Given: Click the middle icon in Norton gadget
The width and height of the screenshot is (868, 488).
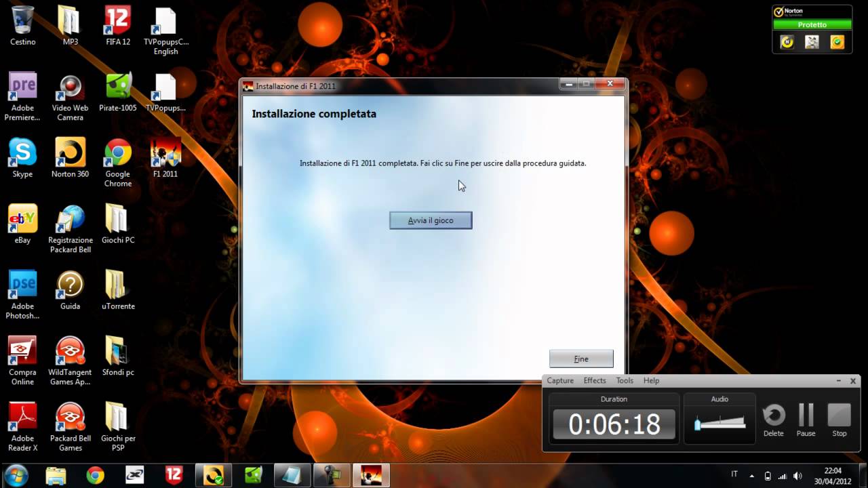Looking at the screenshot, I should (812, 42).
